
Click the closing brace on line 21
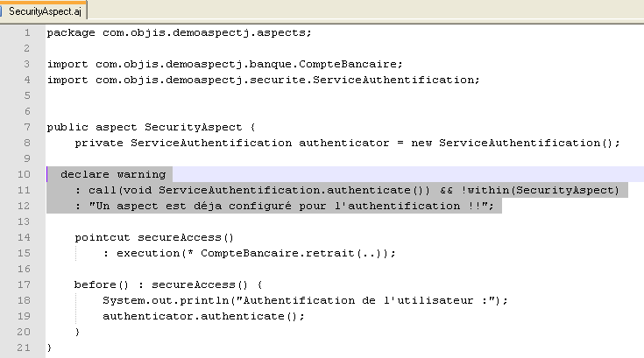(x=50, y=347)
